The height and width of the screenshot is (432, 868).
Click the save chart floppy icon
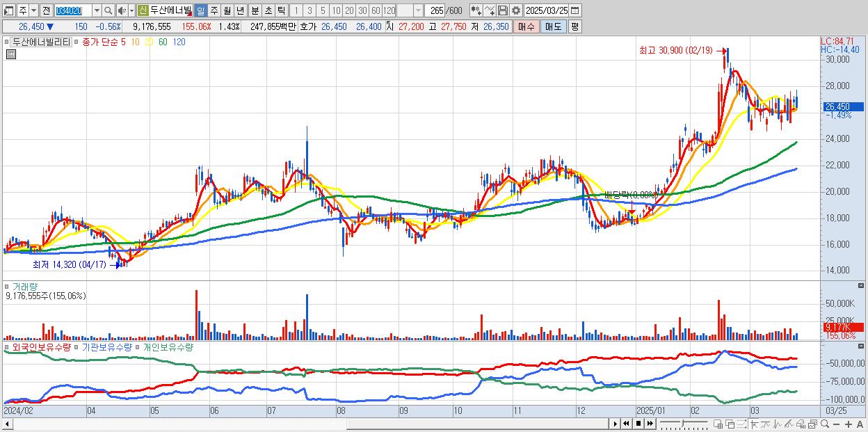tap(503, 10)
